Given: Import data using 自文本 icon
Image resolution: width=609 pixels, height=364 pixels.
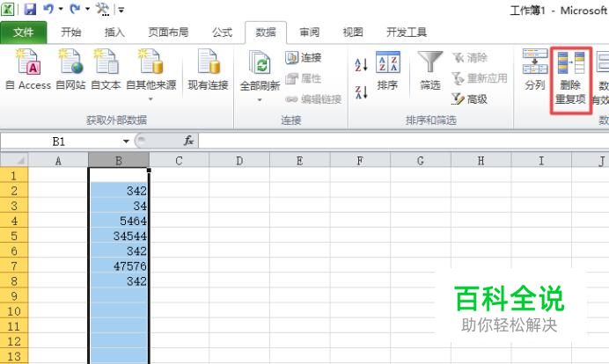Looking at the screenshot, I should [106, 69].
